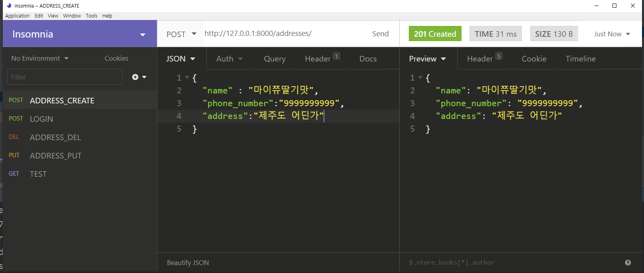Open the No Environment dropdown

point(40,58)
